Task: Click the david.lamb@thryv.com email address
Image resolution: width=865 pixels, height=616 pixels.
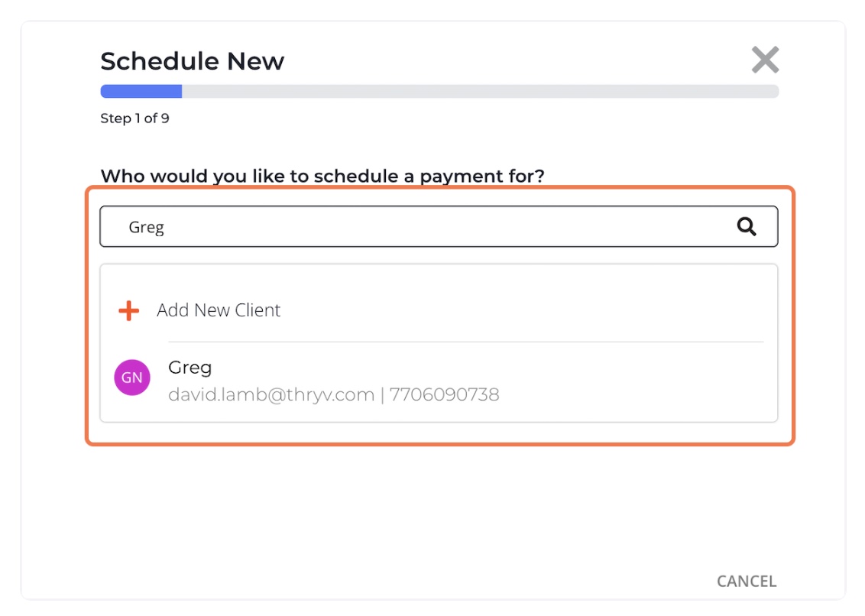Action: [x=271, y=395]
